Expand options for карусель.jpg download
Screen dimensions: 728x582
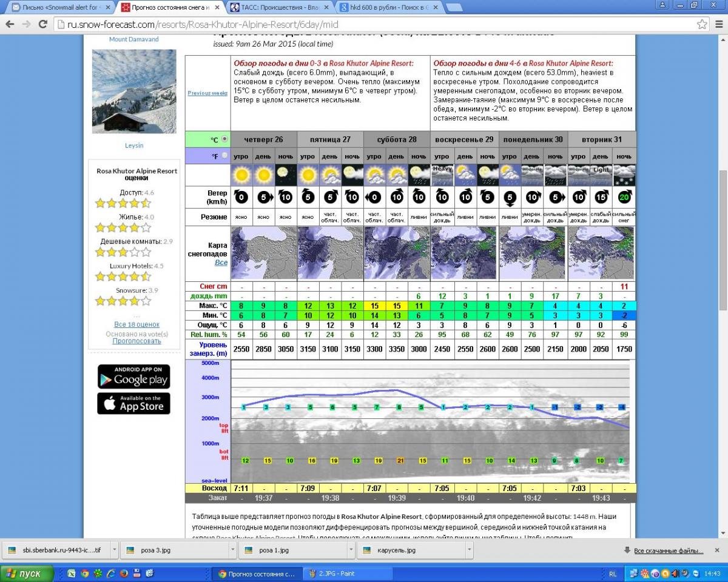pyautogui.click(x=469, y=550)
